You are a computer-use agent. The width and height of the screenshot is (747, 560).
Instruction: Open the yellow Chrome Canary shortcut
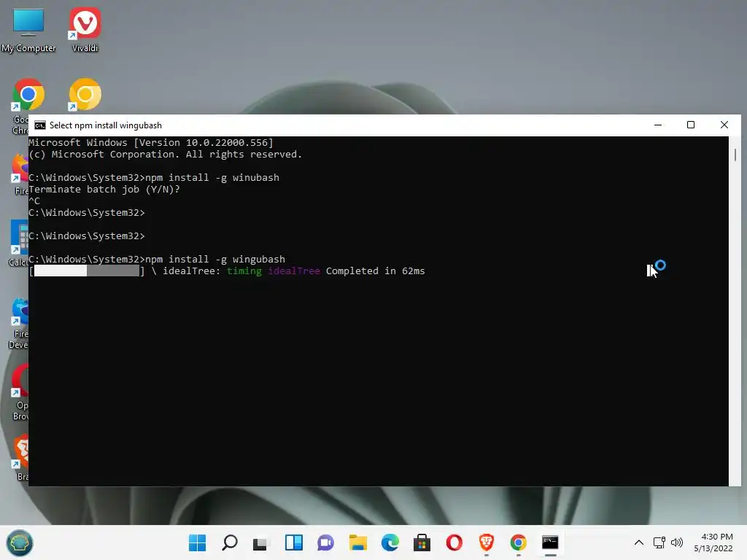[x=85, y=96]
